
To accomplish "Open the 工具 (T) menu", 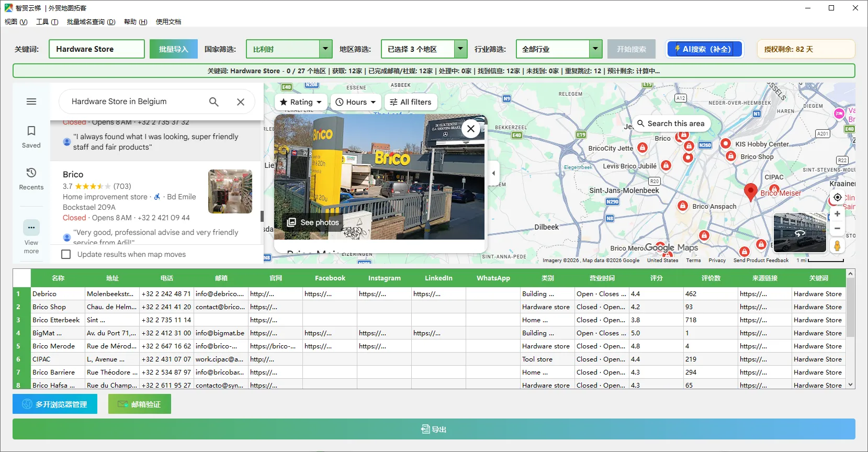I will (x=47, y=21).
